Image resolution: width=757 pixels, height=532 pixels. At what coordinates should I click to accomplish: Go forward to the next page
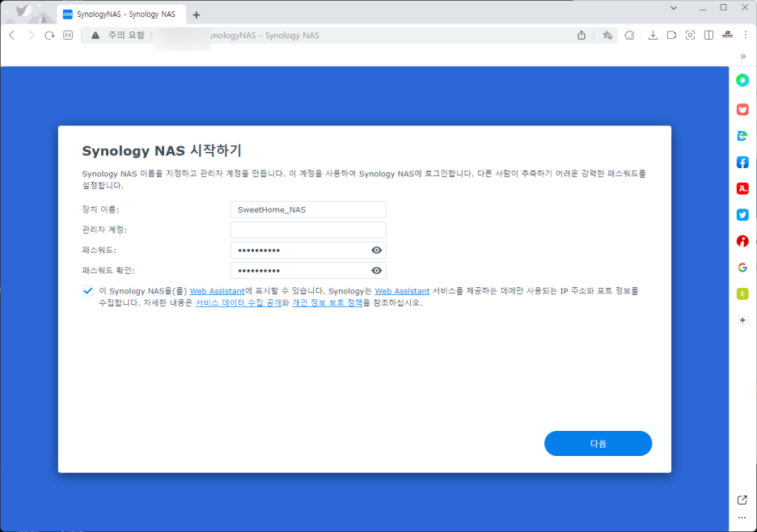31,36
